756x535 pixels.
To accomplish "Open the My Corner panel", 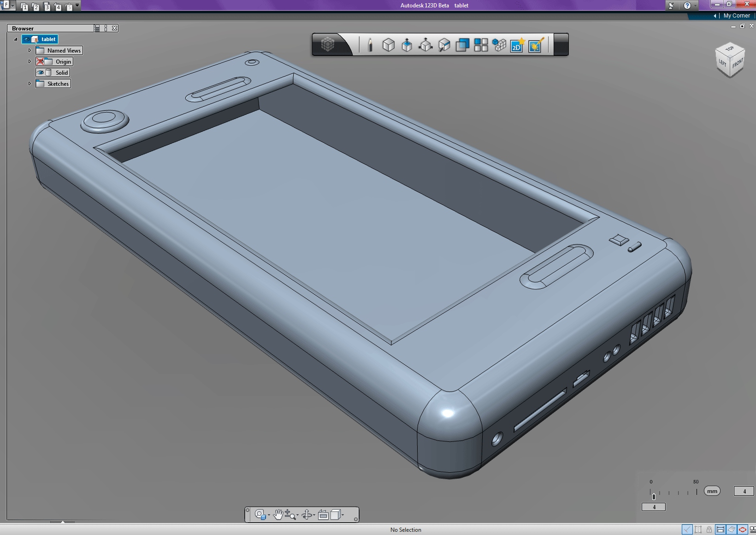I will 737,16.
